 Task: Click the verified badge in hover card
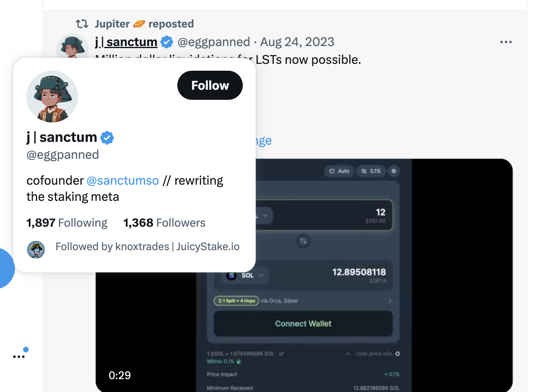coord(107,138)
